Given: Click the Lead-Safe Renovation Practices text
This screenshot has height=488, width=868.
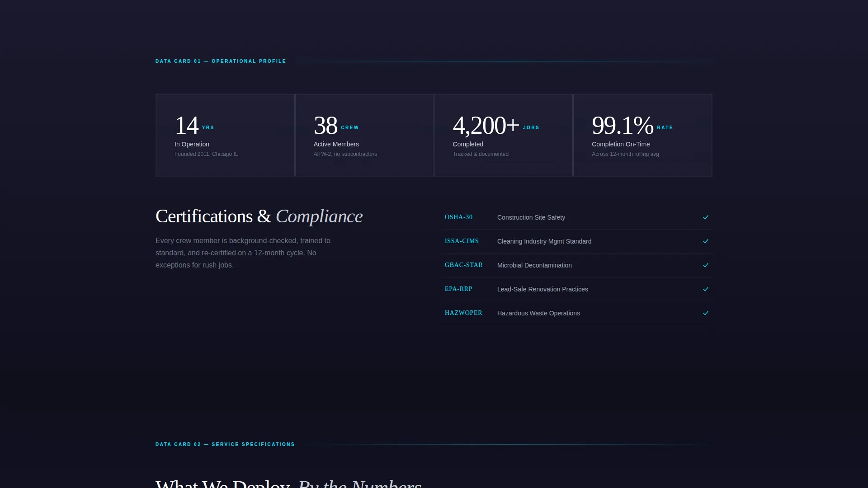Looking at the screenshot, I should pyautogui.click(x=542, y=289).
